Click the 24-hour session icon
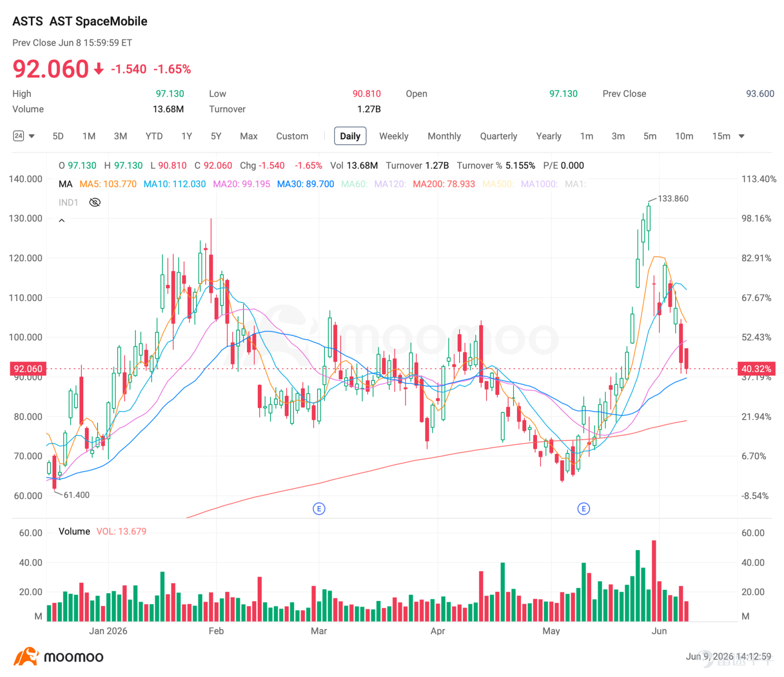The image size is (784, 677). coord(18,136)
